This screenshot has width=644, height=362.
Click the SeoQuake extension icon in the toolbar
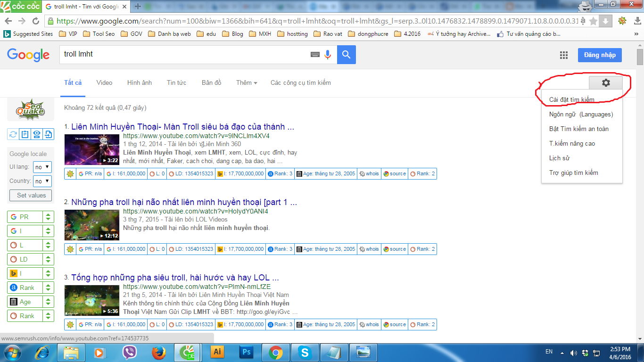(622, 21)
